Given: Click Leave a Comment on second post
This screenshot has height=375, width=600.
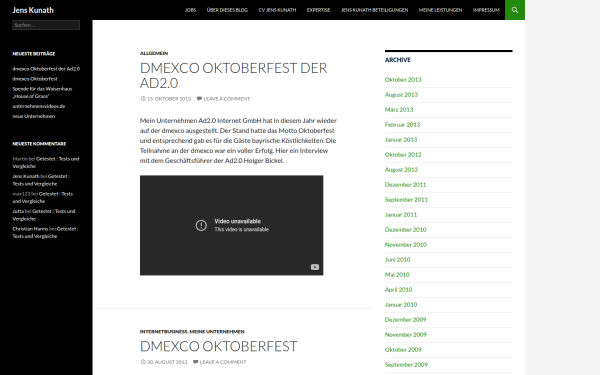Looking at the screenshot, I should [x=223, y=362].
